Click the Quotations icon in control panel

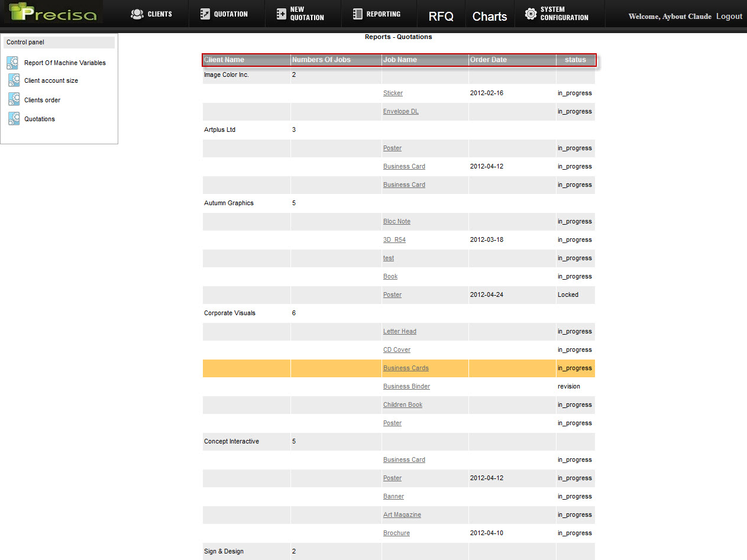[14, 119]
